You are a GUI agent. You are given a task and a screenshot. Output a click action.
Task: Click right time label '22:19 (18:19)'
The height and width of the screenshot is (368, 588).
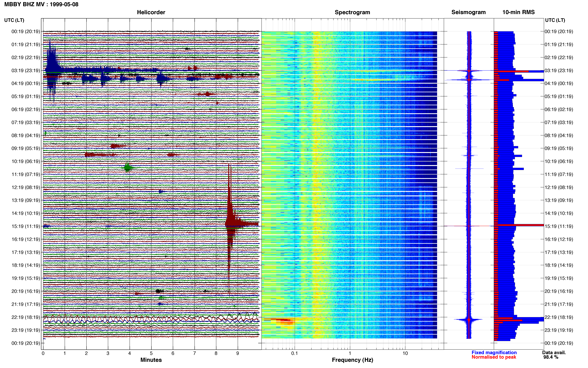point(559,317)
